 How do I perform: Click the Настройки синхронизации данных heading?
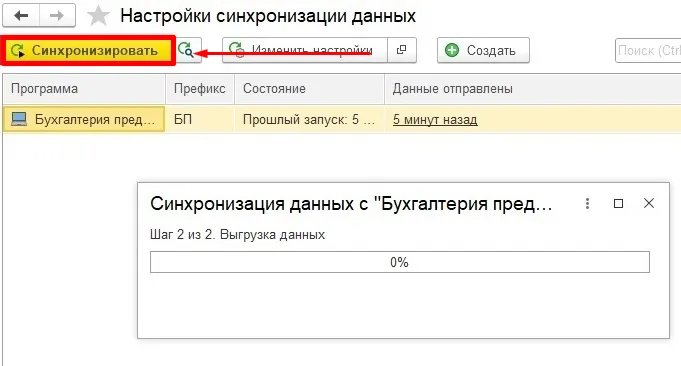click(x=268, y=16)
